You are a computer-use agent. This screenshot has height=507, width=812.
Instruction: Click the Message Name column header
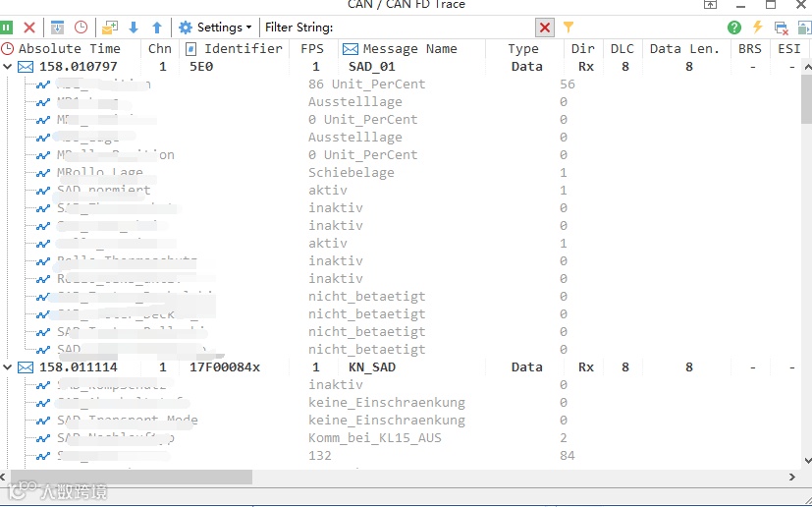click(x=410, y=49)
